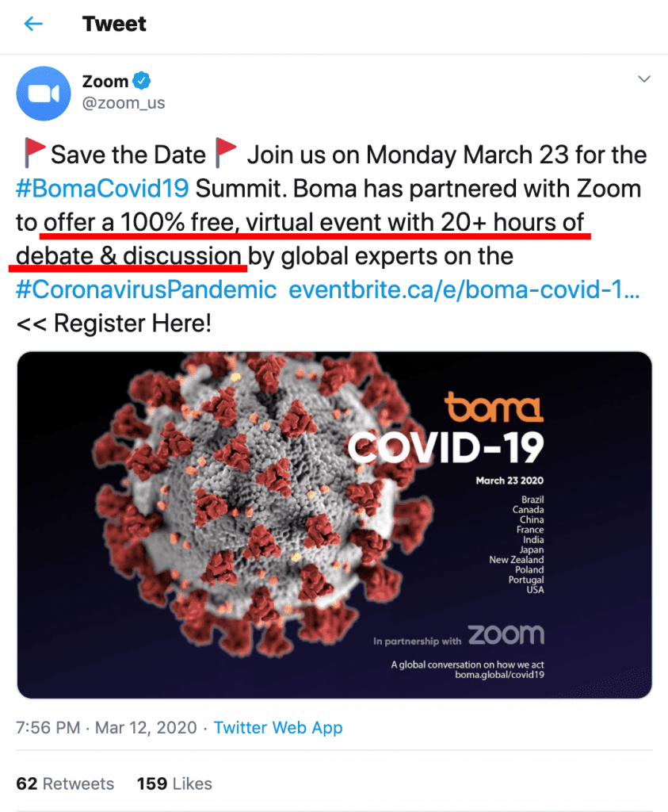The height and width of the screenshot is (812, 668).
Task: Collapse the tweet via the down arrow
Action: [x=643, y=79]
